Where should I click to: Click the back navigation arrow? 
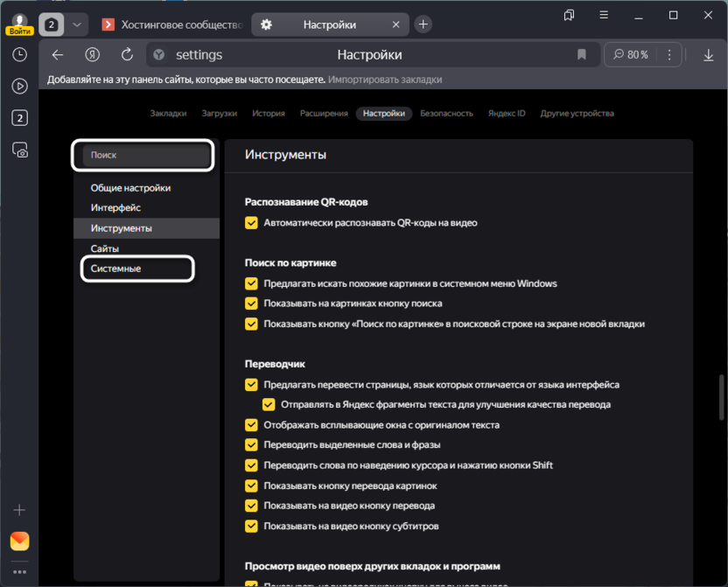pyautogui.click(x=58, y=55)
